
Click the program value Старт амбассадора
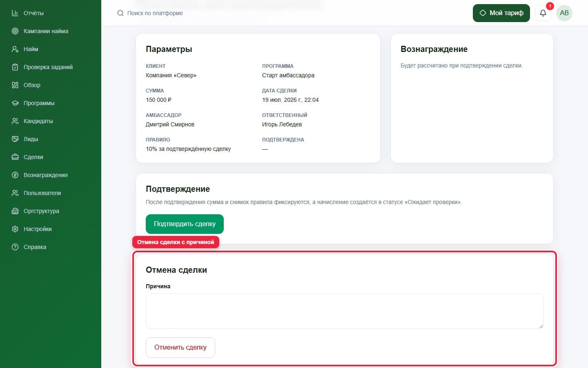click(288, 75)
